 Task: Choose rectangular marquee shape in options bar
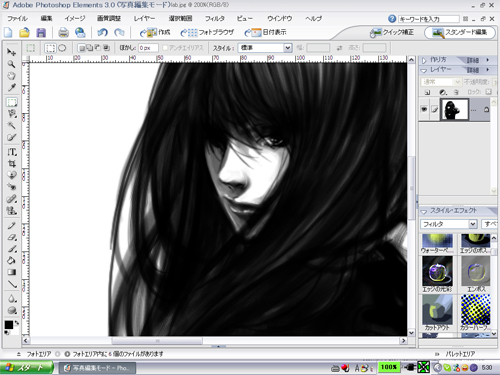50,48
